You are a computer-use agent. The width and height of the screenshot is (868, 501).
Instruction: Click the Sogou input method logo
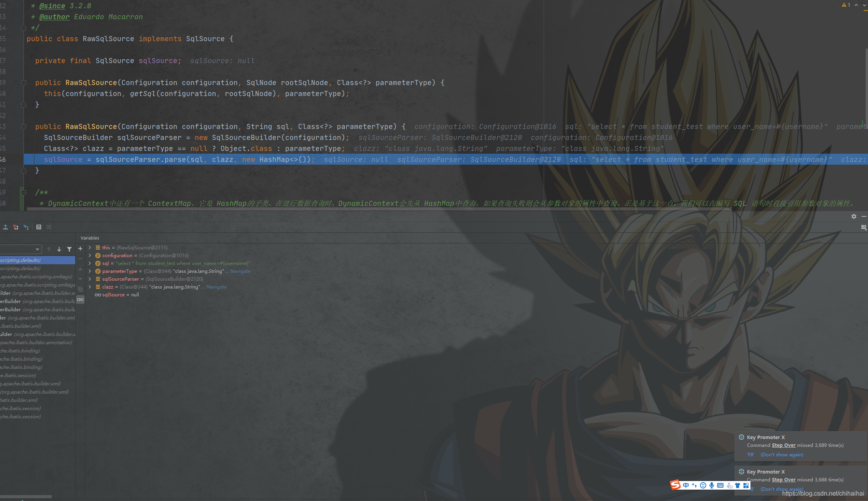click(675, 485)
